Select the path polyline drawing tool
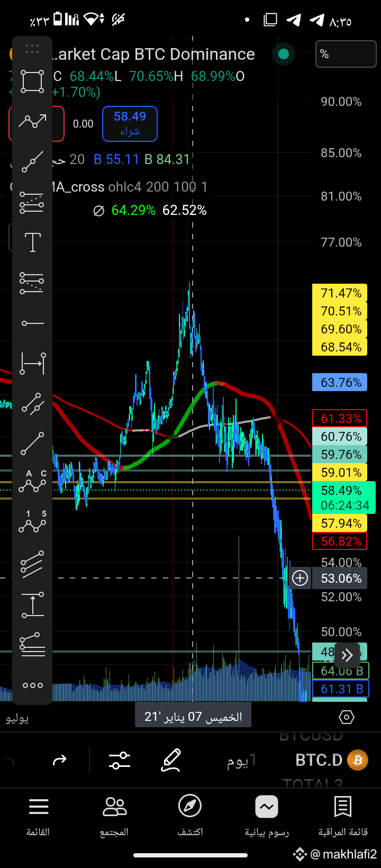 coord(32,122)
